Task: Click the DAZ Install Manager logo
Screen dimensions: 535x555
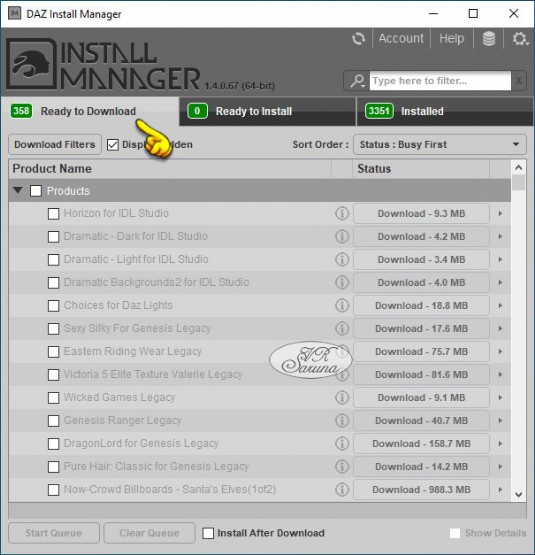Action: point(103,64)
